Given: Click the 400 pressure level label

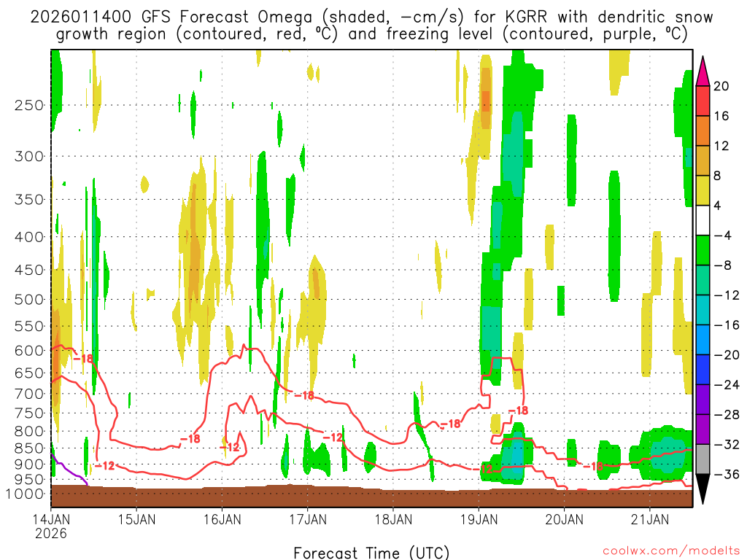Looking at the screenshot, I should 29,237.
